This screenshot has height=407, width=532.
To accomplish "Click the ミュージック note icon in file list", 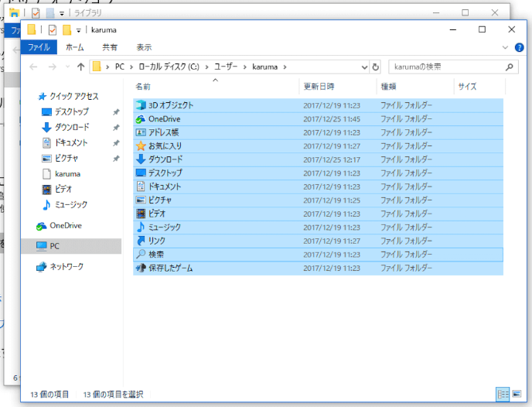I will tap(141, 227).
